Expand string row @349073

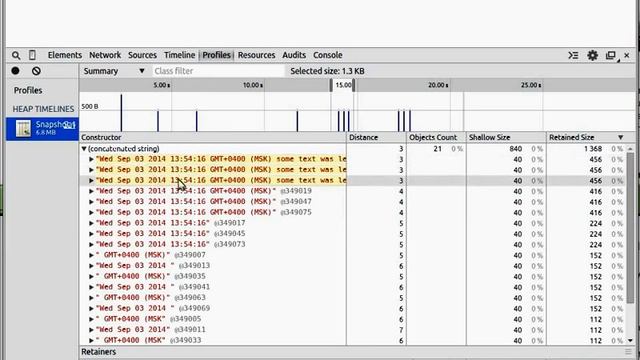pos(91,244)
